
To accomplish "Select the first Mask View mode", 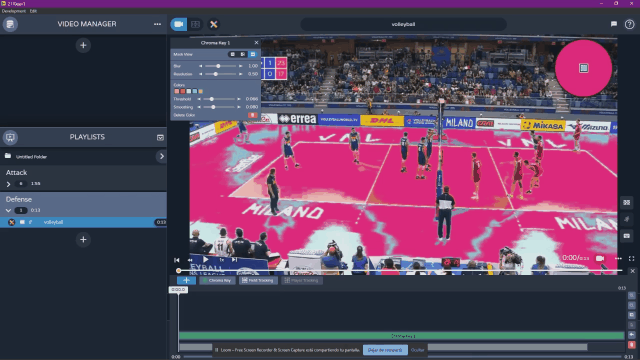I will tap(232, 54).
